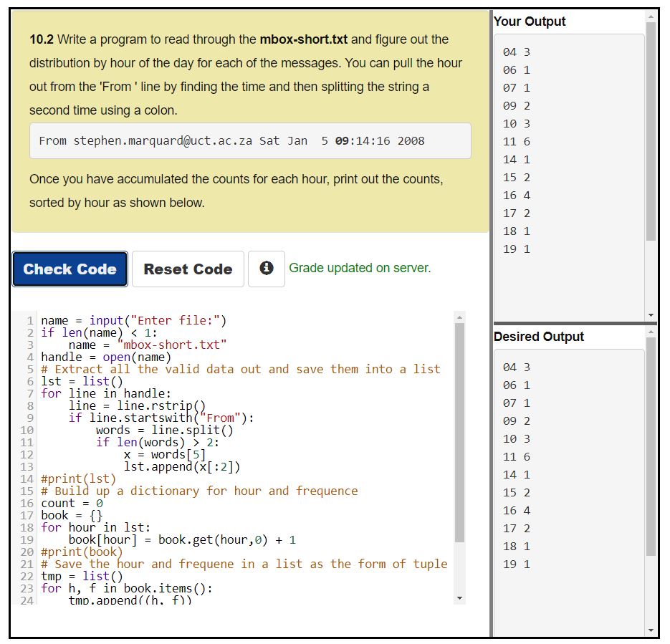Click code line 'lst = list()'

point(82,381)
